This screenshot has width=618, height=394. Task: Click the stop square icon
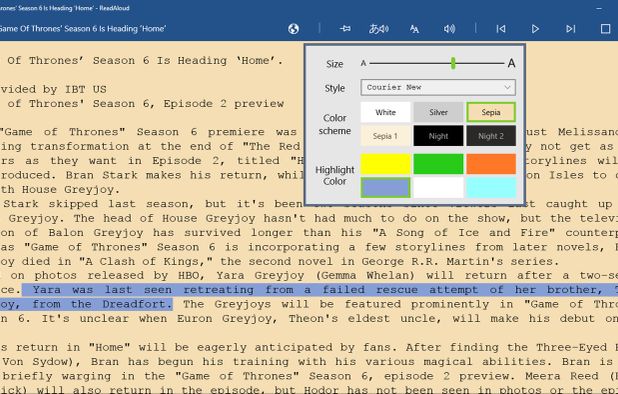click(605, 29)
